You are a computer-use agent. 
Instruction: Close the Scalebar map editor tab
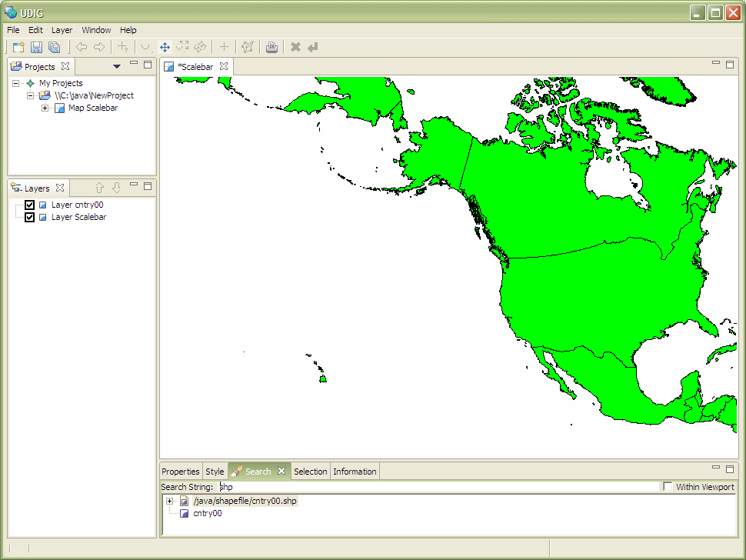[224, 67]
